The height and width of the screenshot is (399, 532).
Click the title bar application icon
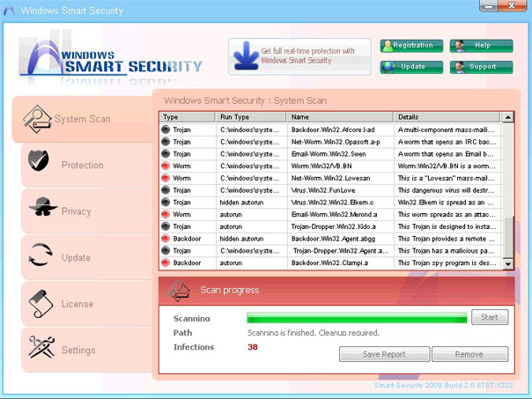click(x=9, y=11)
